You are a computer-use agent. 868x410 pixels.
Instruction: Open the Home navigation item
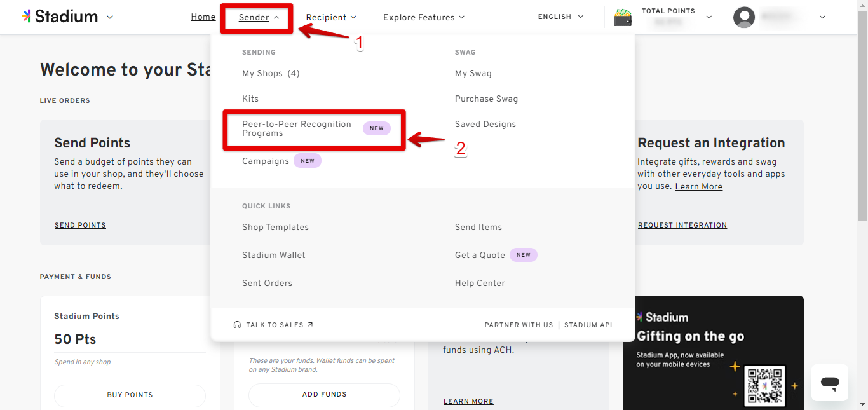click(203, 17)
